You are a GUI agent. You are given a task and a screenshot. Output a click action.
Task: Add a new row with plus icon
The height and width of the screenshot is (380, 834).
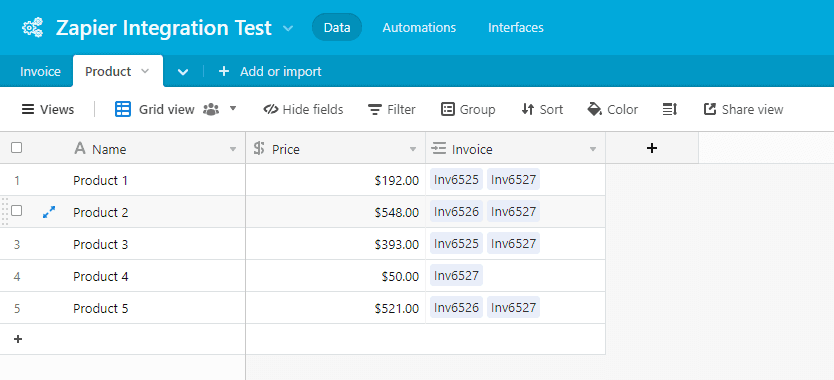click(18, 339)
